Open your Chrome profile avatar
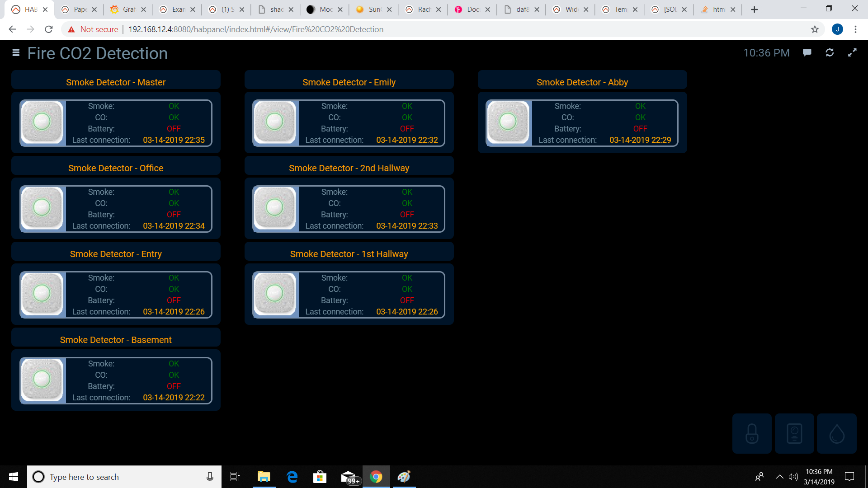This screenshot has height=488, width=868. point(838,29)
